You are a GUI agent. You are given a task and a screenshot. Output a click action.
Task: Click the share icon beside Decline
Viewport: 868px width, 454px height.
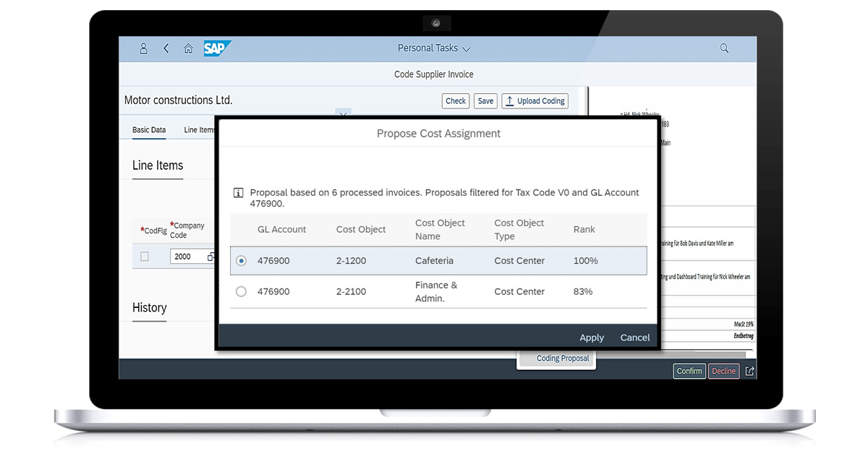[x=749, y=371]
